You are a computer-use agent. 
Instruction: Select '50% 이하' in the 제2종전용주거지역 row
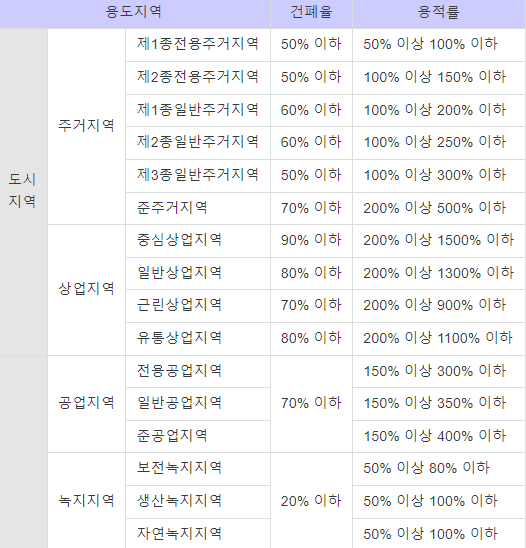[x=311, y=78]
